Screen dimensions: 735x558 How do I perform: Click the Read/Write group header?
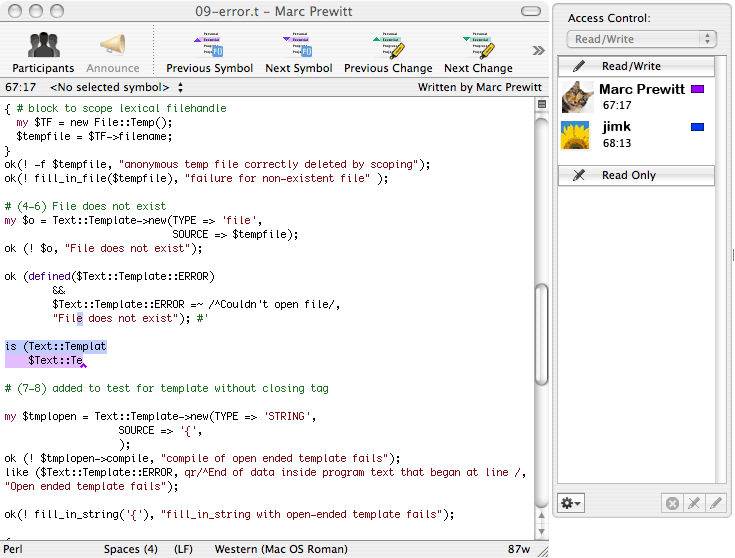(637, 66)
